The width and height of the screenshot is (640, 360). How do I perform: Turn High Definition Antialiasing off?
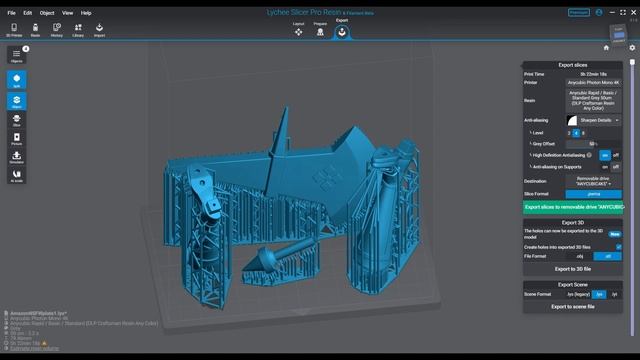[x=616, y=156]
